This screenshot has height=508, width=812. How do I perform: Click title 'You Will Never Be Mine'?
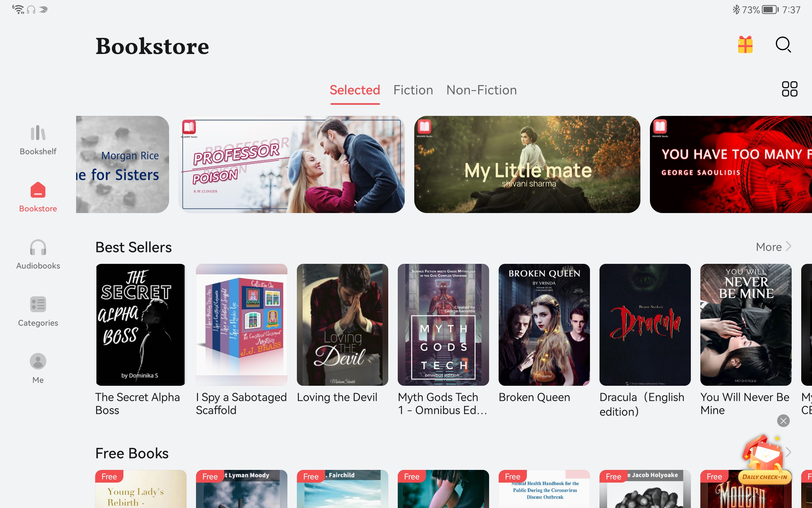pos(745,404)
